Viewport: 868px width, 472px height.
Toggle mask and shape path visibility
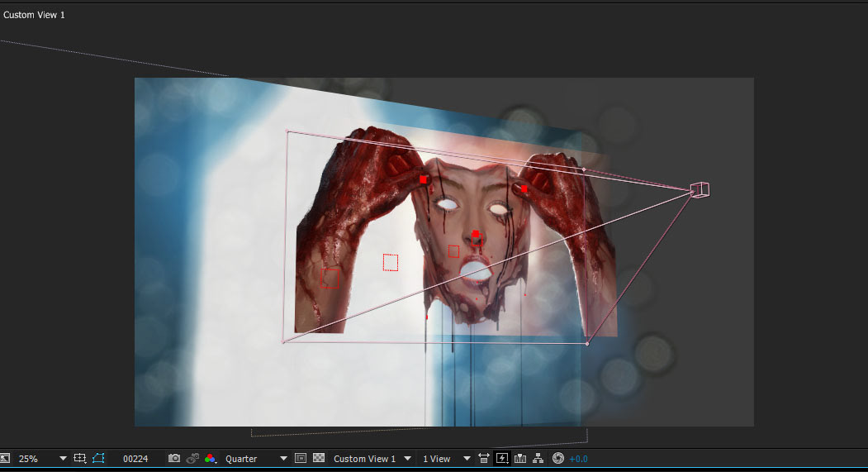[98, 458]
